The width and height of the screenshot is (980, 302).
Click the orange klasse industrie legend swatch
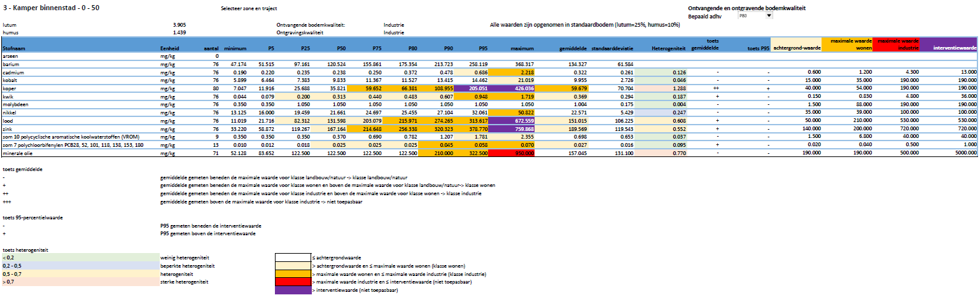point(291,273)
